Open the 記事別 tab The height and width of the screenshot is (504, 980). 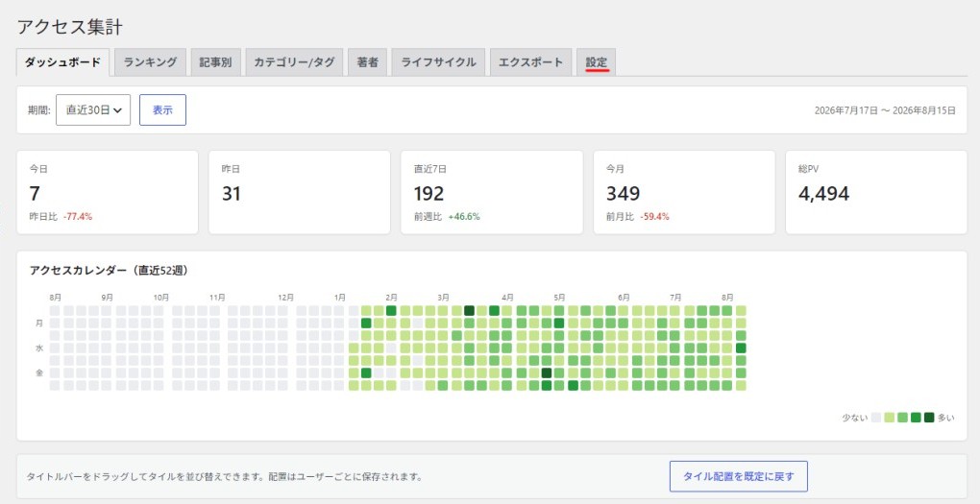pos(215,62)
